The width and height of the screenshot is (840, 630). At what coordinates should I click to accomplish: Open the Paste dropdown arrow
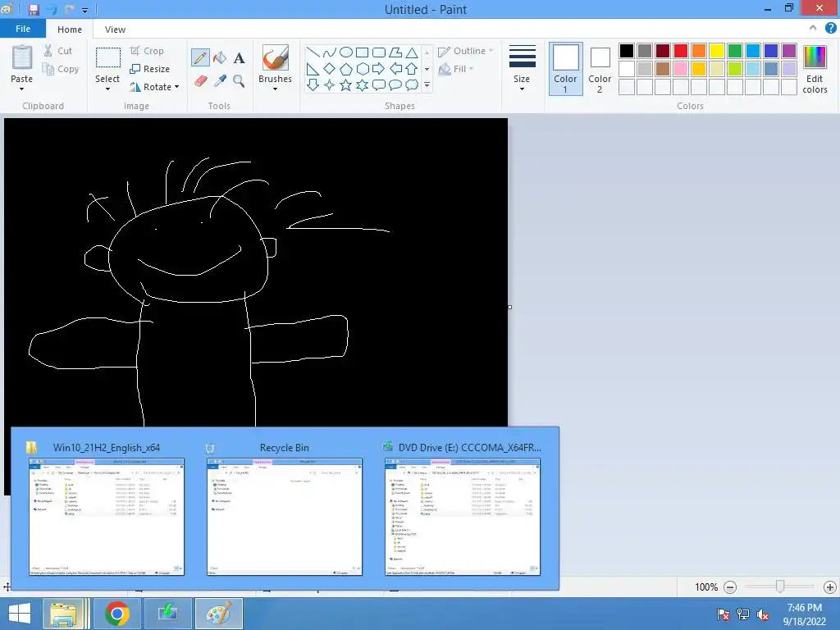21,89
